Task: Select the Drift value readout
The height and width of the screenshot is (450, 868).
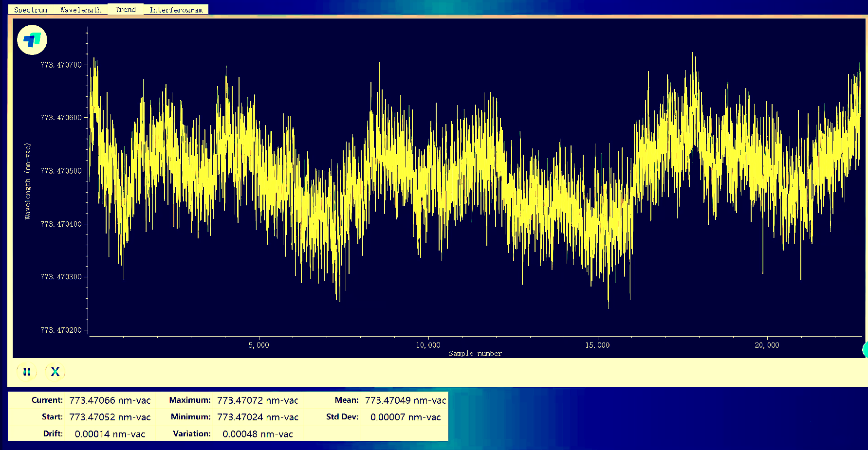Action: click(x=110, y=434)
